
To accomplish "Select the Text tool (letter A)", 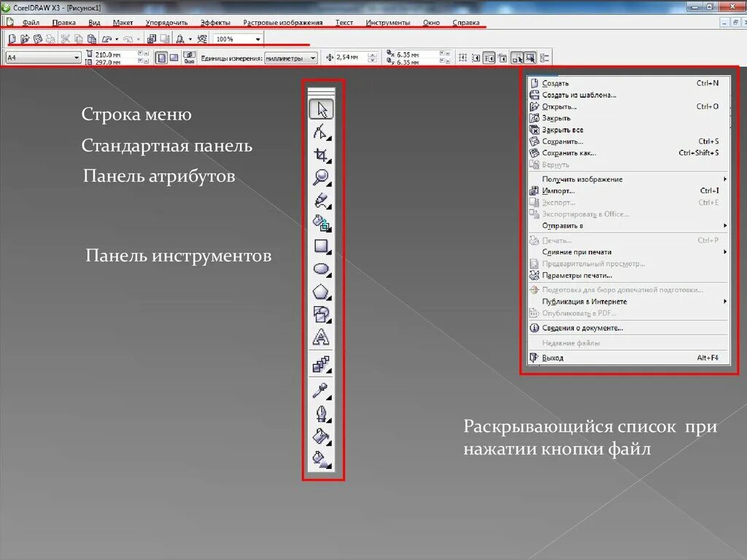I will (x=322, y=338).
